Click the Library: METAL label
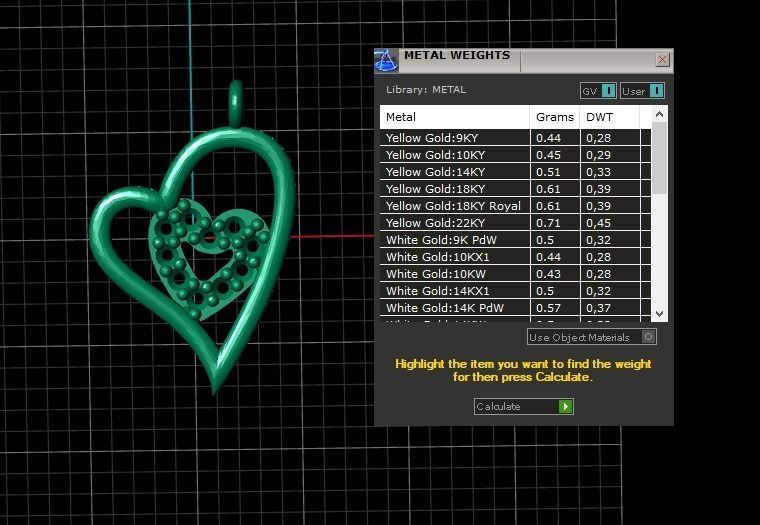 (426, 90)
